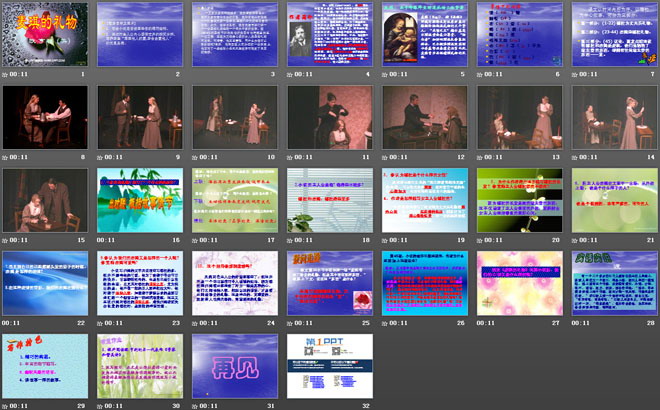Image resolution: width=660 pixels, height=410 pixels.
Task: Click the transition star icon under slide 25
Action: pyautogui.click(x=290, y=323)
